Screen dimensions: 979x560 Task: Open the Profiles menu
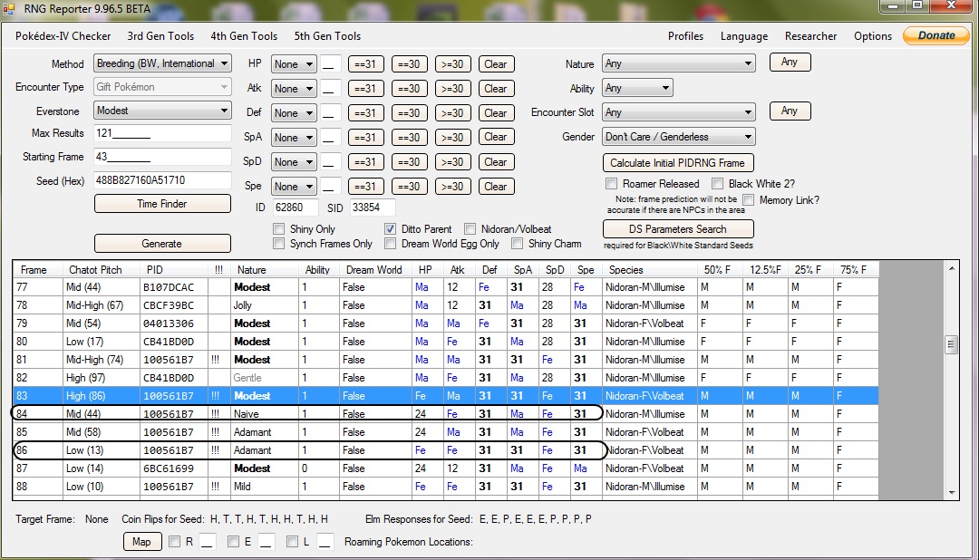click(x=685, y=36)
